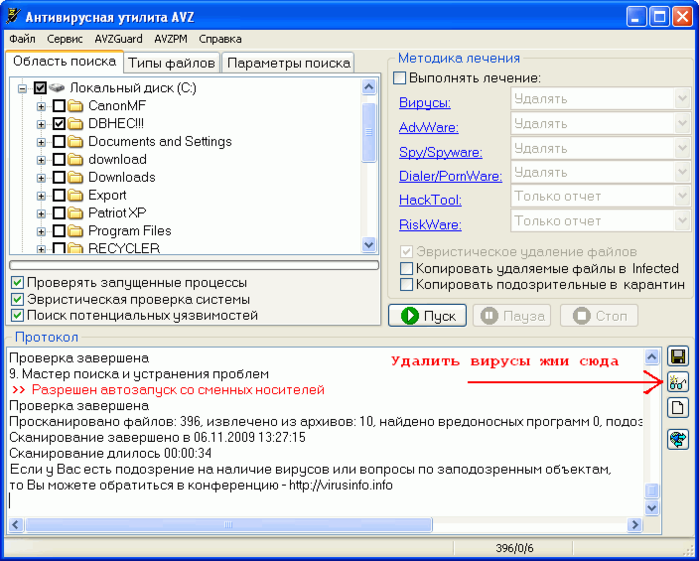Image resolution: width=699 pixels, height=561 pixels.
Task: Switch to the Типы файлов tab
Action: tap(172, 63)
